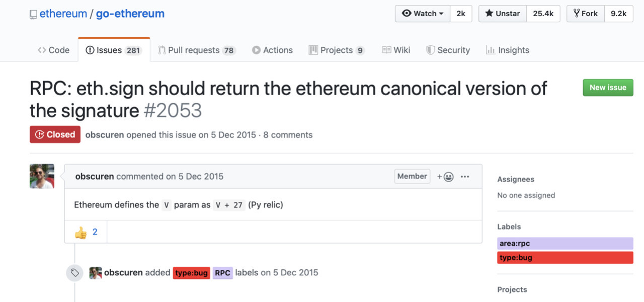Screen dimensions: 644x302
Task: Switch to the Pull requests tab
Action: click(197, 50)
